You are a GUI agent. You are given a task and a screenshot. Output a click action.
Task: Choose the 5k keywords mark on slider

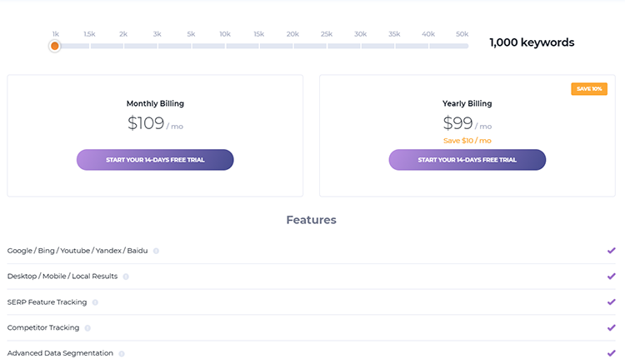click(x=191, y=46)
